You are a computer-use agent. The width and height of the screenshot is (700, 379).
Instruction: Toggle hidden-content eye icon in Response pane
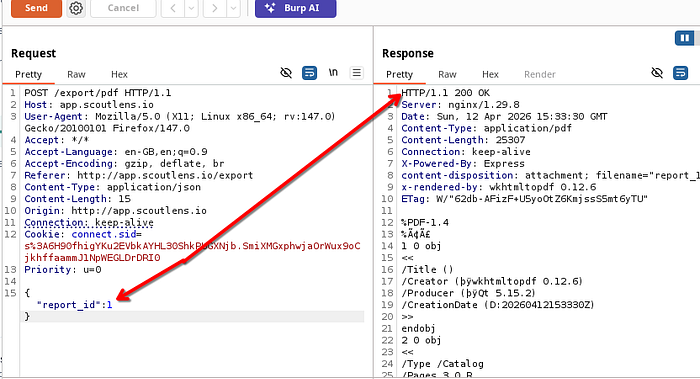pos(657,73)
